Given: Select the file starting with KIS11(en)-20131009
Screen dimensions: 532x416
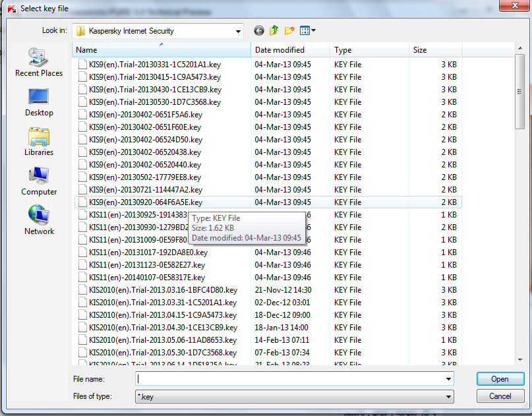Looking at the screenshot, I should tap(138, 240).
